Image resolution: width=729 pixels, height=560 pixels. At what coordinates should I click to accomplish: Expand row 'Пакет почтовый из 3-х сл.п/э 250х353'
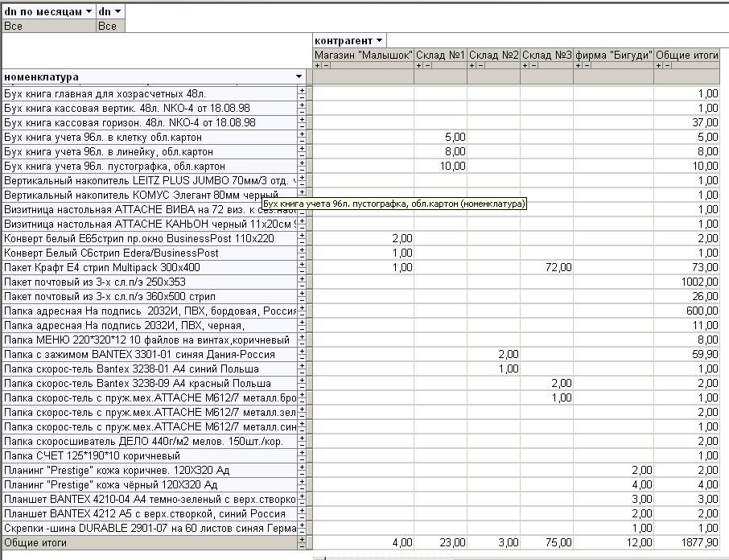click(x=302, y=279)
